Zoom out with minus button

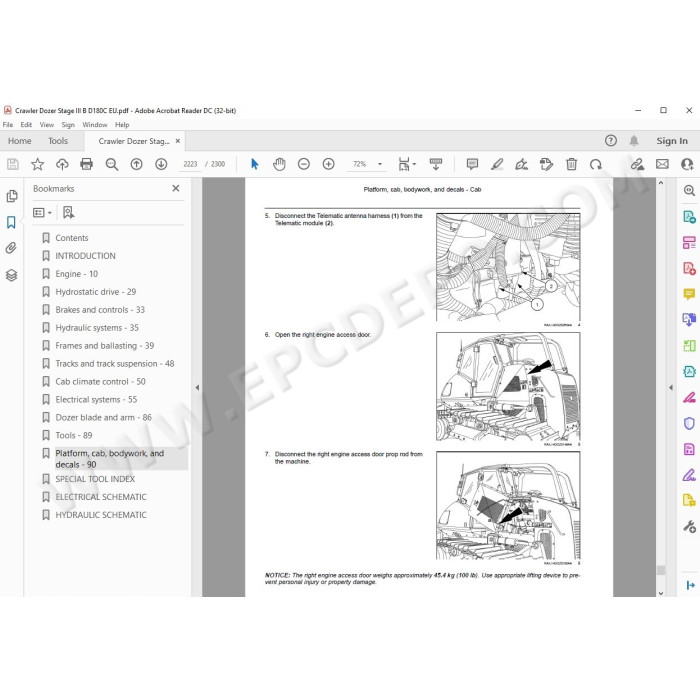point(304,164)
